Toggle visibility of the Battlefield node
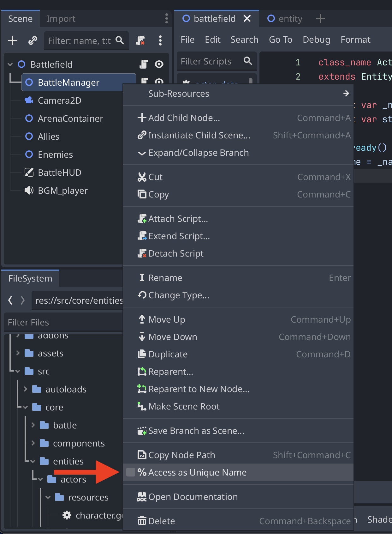 159,64
